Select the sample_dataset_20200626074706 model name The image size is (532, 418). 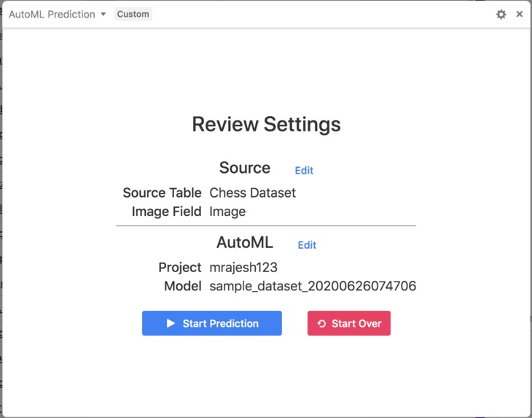click(313, 286)
